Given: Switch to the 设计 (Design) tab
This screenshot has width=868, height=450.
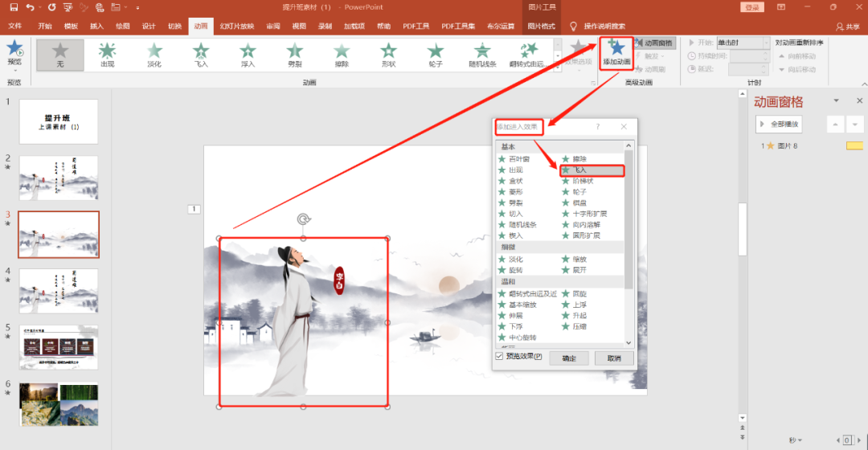Looking at the screenshot, I should click(149, 26).
